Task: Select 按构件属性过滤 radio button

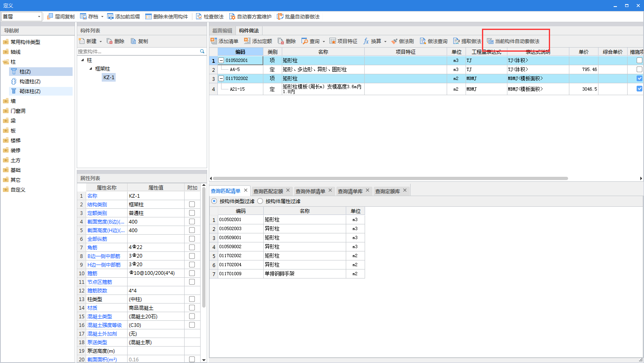Action: click(x=260, y=201)
